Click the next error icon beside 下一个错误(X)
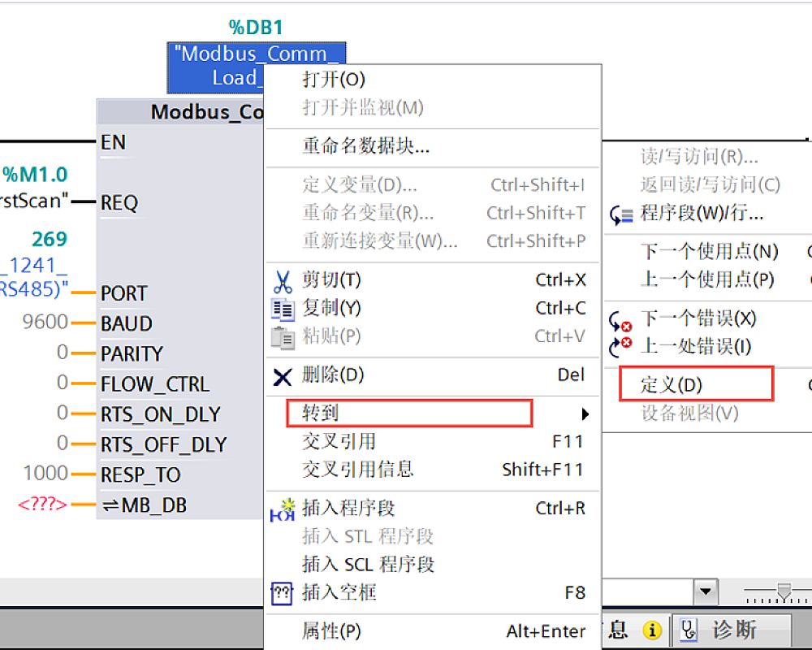 621,320
